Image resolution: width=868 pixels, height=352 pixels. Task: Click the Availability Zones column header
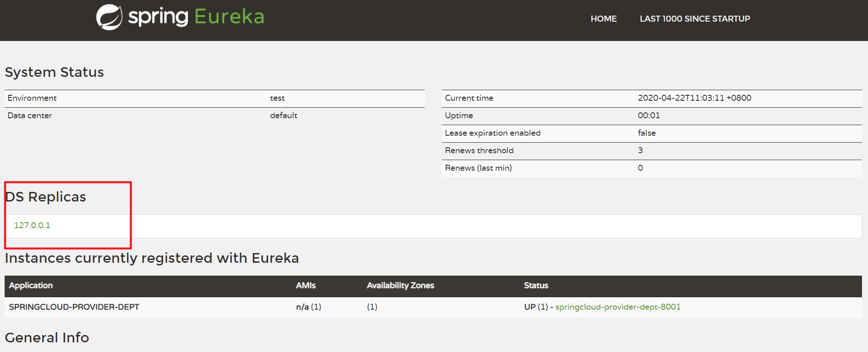(x=400, y=286)
